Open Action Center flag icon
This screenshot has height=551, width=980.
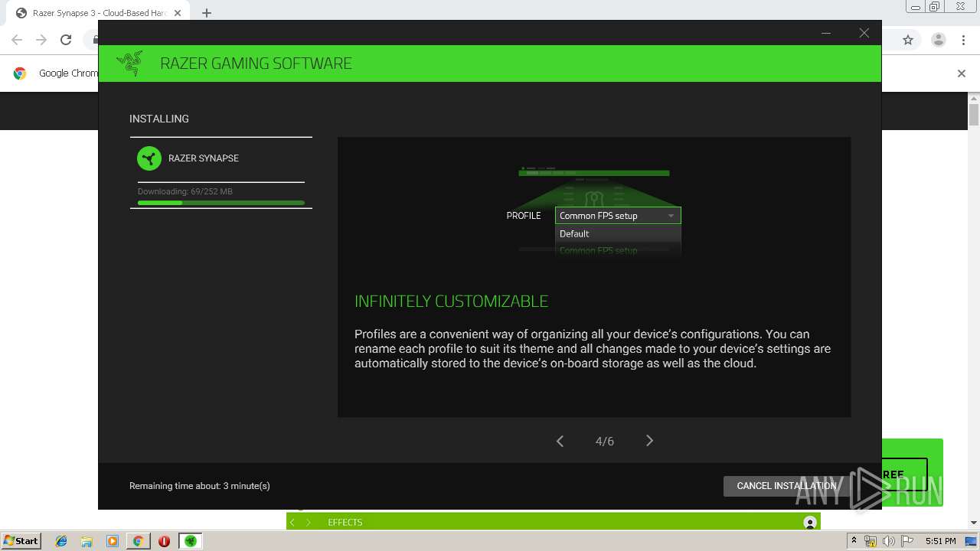(x=906, y=541)
